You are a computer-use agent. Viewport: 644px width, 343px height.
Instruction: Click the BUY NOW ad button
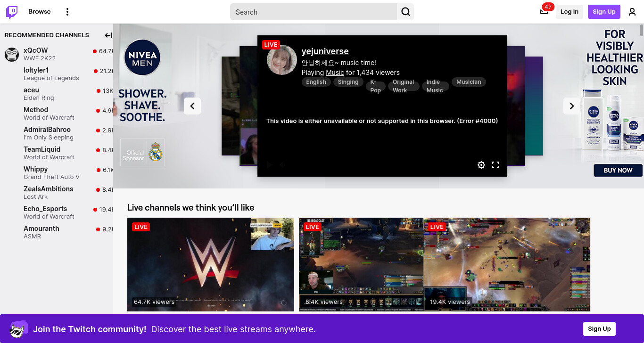tap(618, 170)
